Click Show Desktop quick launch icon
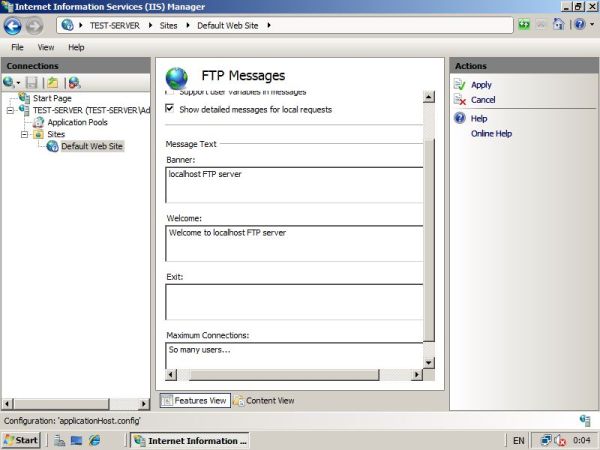 point(77,440)
